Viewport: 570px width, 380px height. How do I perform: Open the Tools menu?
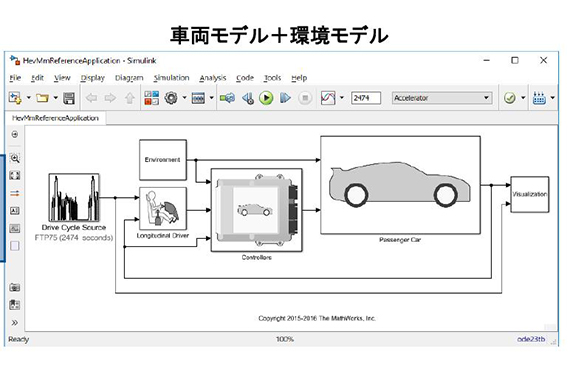tap(272, 78)
